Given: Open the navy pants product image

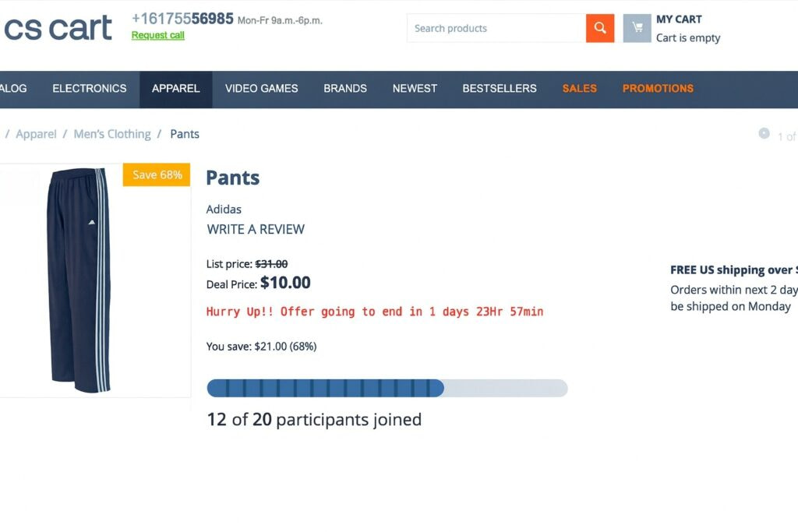Looking at the screenshot, I should [78, 280].
